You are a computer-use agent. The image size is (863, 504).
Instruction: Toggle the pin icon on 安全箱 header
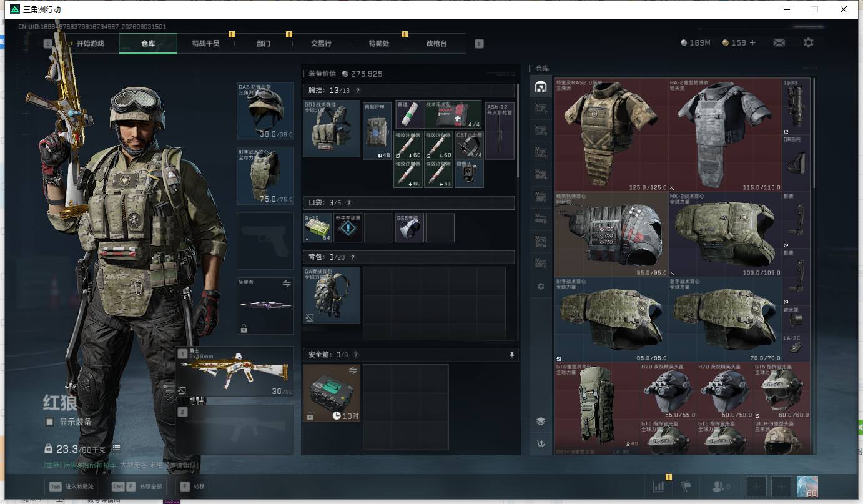pos(512,355)
